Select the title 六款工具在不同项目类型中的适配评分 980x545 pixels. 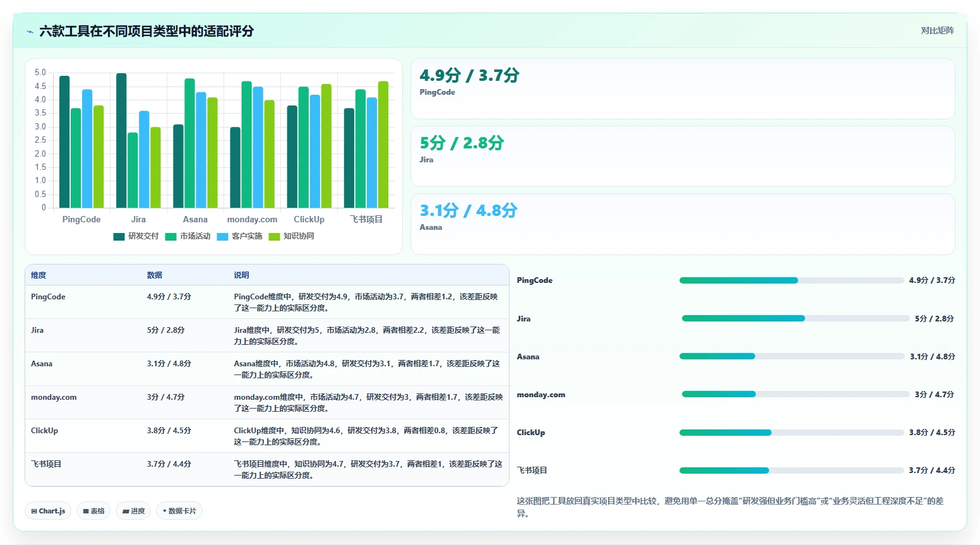click(146, 31)
